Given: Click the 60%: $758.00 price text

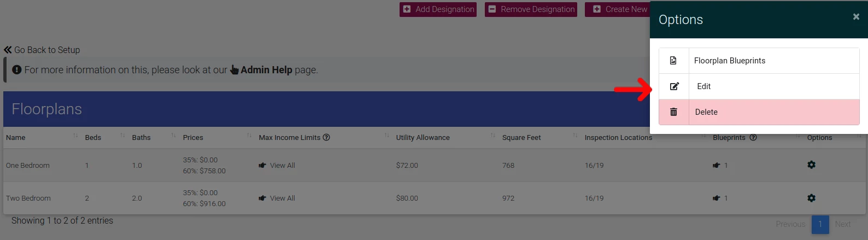Looking at the screenshot, I should click(x=204, y=171).
